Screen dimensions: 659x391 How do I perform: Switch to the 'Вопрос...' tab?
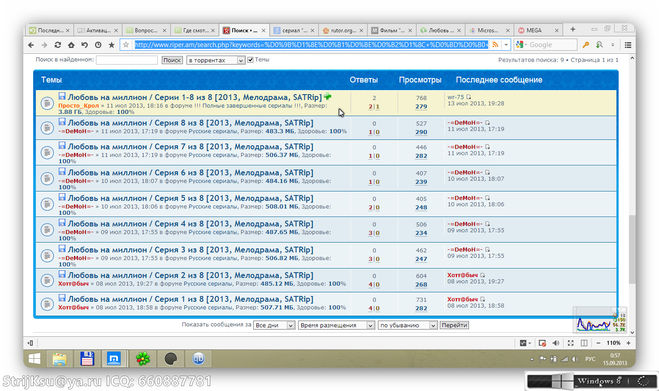[146, 30]
